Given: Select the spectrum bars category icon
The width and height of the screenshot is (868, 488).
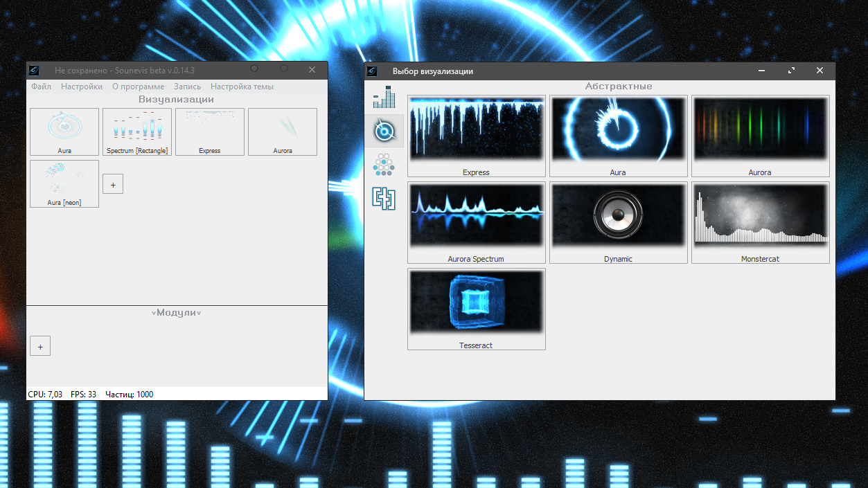Looking at the screenshot, I should pos(384,98).
